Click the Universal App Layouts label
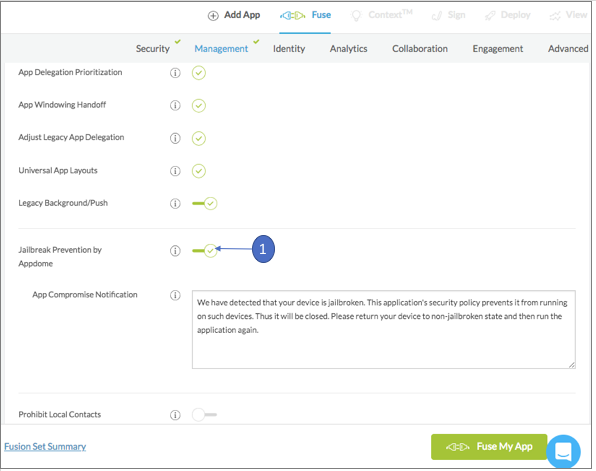 [58, 170]
